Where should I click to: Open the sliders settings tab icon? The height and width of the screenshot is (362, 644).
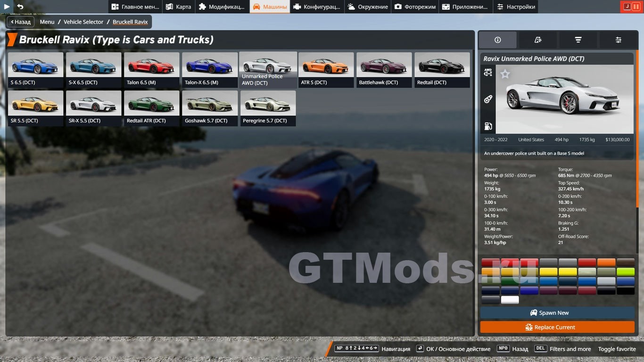(x=618, y=40)
